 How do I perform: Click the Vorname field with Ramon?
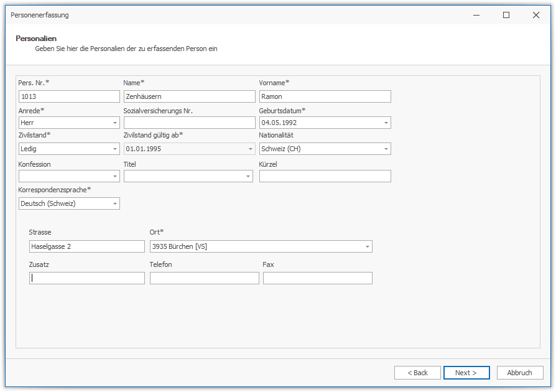point(325,96)
